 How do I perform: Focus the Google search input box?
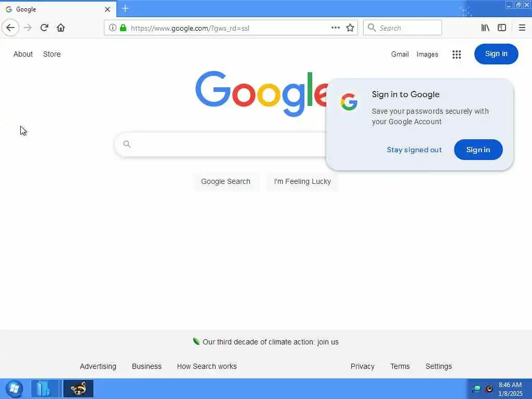point(224,144)
